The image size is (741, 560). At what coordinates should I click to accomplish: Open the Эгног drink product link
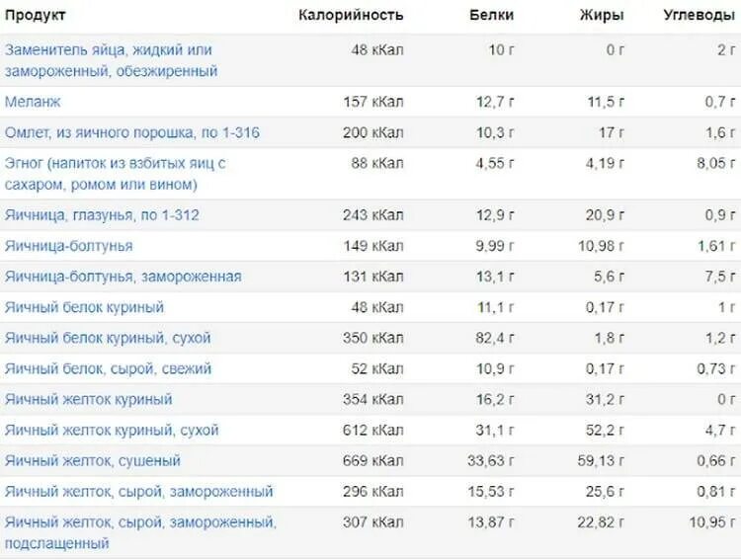pos(116,174)
